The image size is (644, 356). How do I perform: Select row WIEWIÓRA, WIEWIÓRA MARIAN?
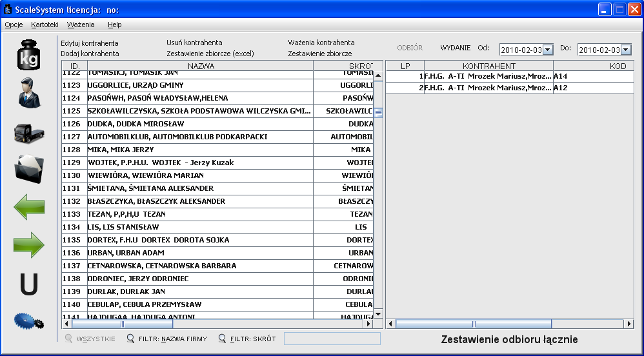[x=217, y=175]
